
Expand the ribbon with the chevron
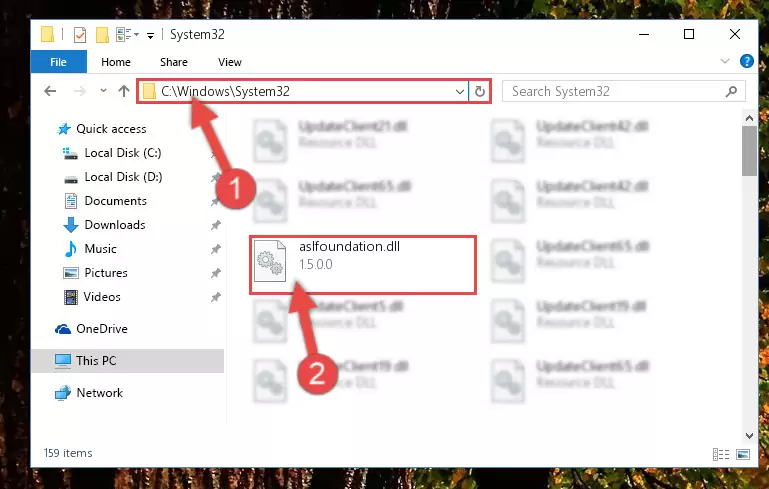coord(725,61)
